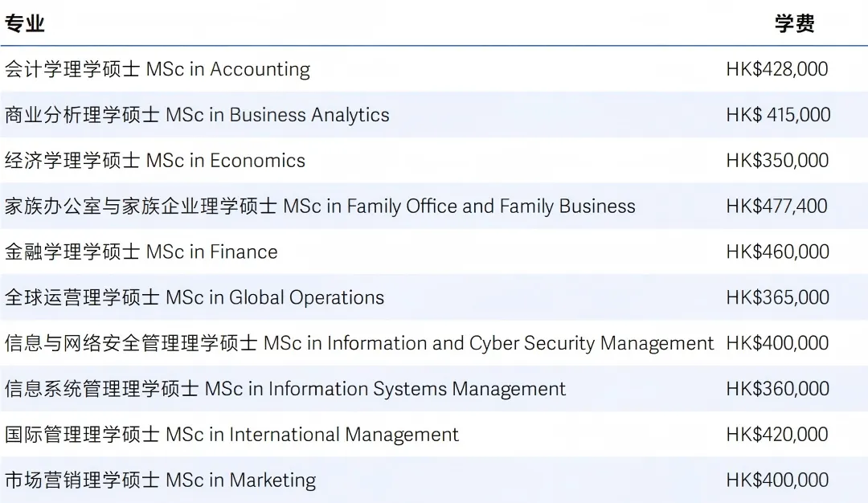Click the 学费 column header
This screenshot has width=868, height=503.
(794, 24)
